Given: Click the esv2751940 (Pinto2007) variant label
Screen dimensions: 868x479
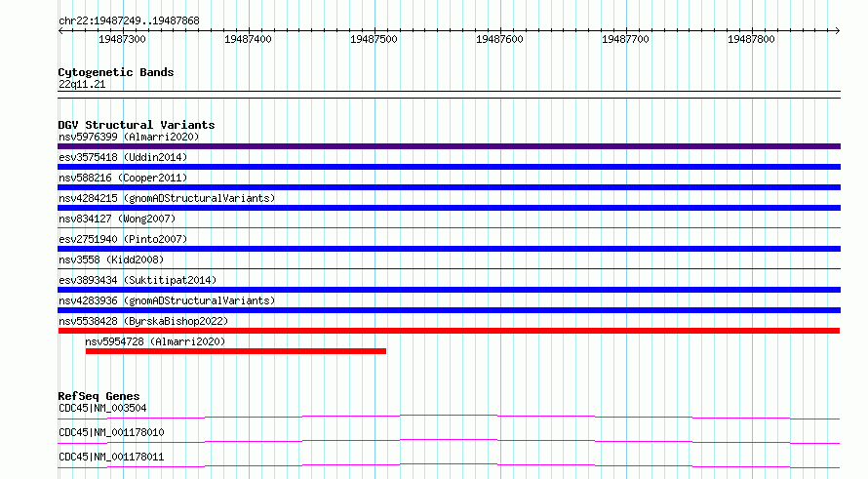Looking at the screenshot, I should (x=123, y=239).
